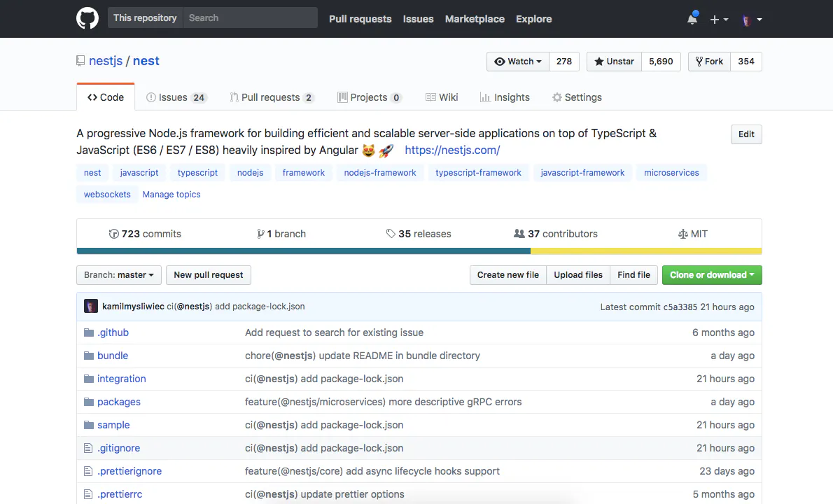View the 37 contributors
833x504 pixels.
[x=556, y=234]
